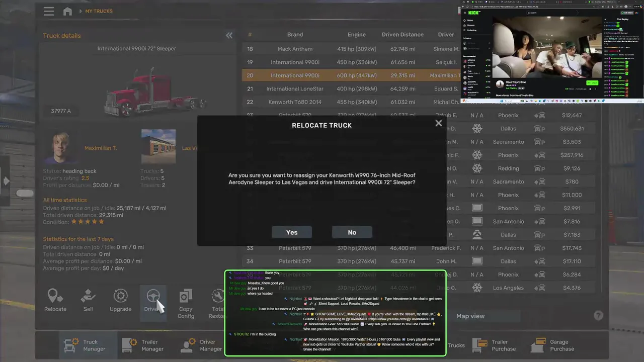Click Follow button in Kick overlay
Screen dimensions: 644x362
point(592,82)
